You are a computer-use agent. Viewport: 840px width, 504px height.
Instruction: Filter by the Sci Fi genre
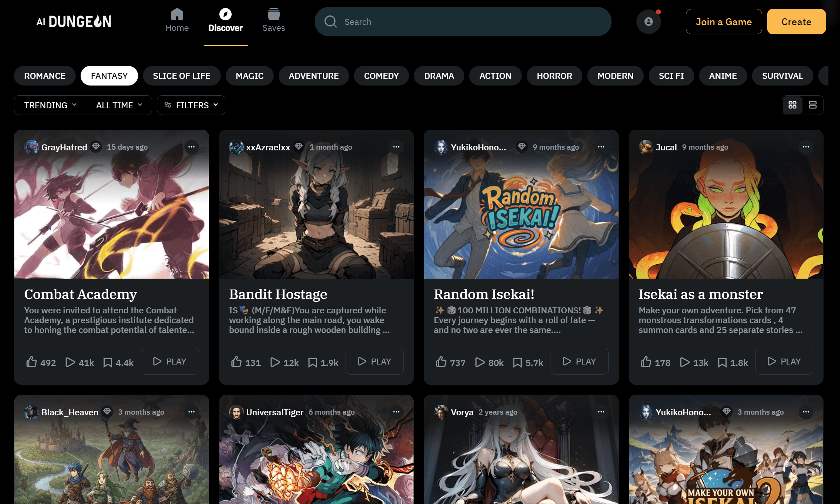click(x=671, y=76)
